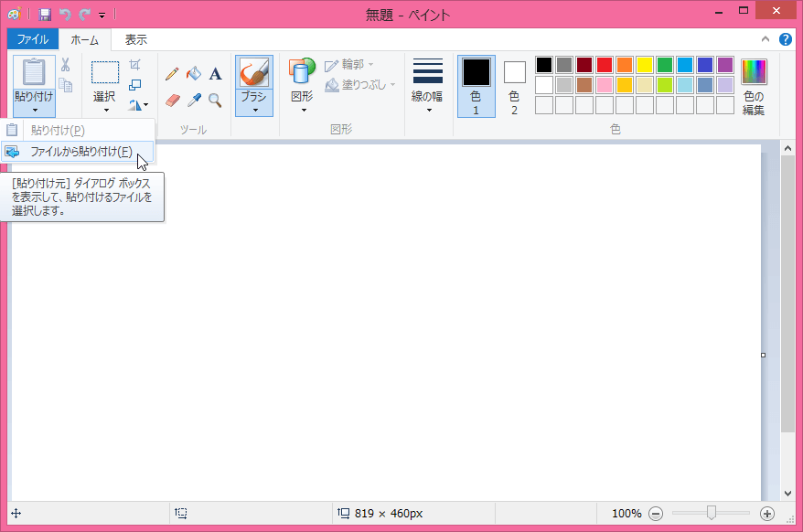Viewport: 803px width, 532px height.
Task: Click the Brush tool icon
Action: pyautogui.click(x=254, y=72)
